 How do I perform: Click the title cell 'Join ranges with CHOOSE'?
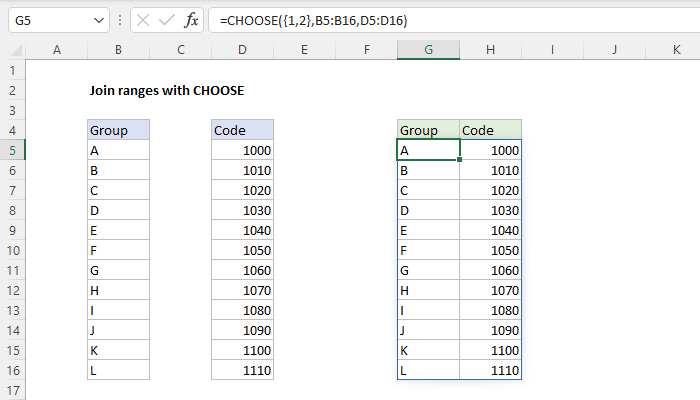(x=167, y=90)
